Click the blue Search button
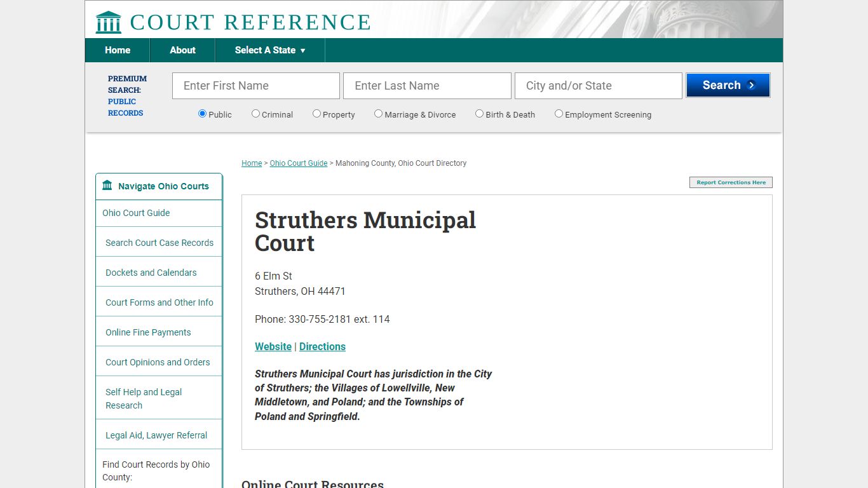Viewport: 868px width, 488px height. pos(728,85)
